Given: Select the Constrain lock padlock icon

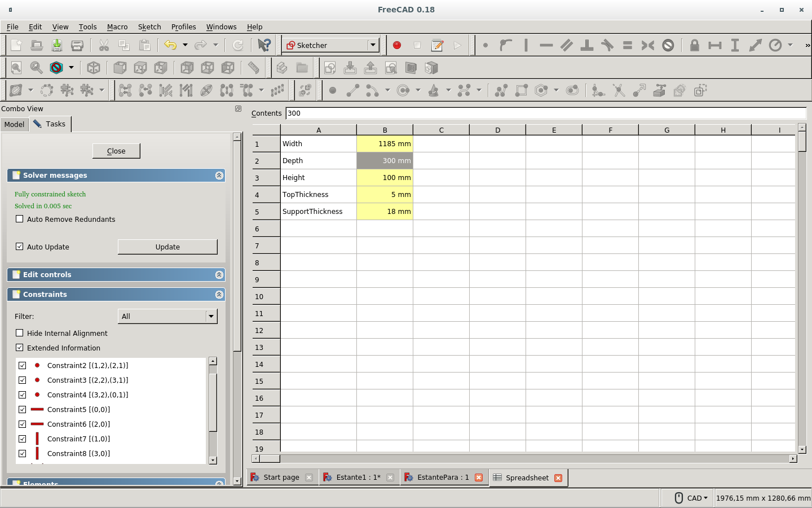Looking at the screenshot, I should (x=695, y=45).
